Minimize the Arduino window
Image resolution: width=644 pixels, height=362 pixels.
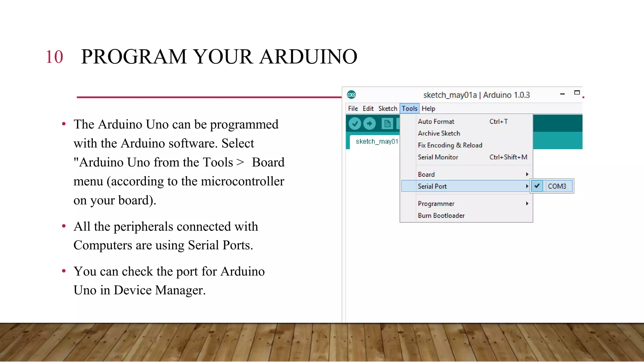coord(562,94)
